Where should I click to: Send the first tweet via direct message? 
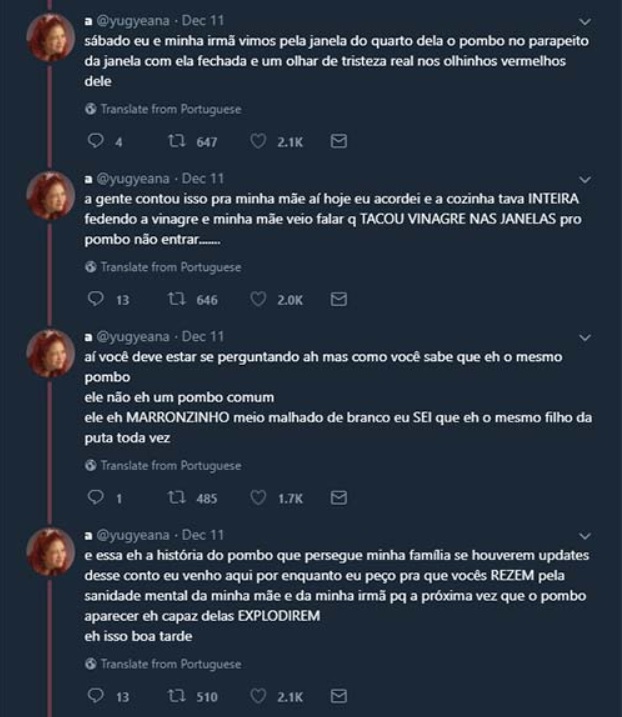coord(338,141)
